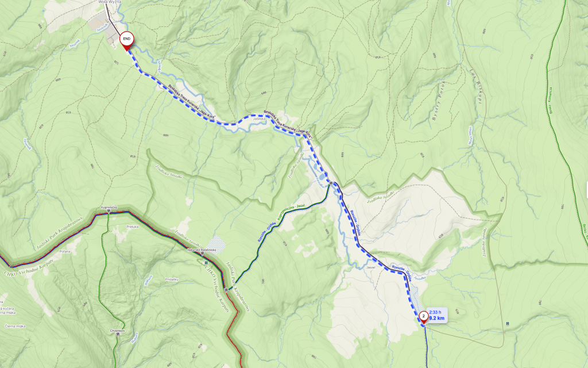Click the signpost icon below Habarské Rašeliniská
The width and height of the screenshot is (588, 368).
coord(203,254)
